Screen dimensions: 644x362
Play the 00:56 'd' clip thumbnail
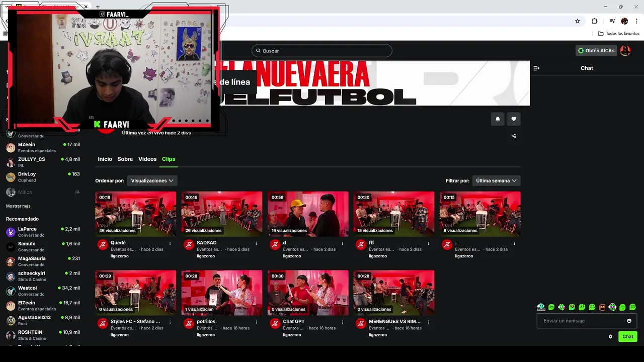[308, 214]
